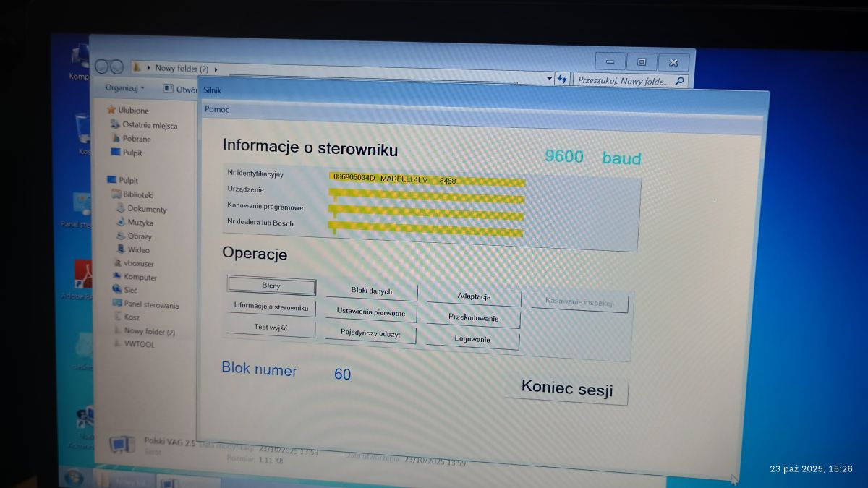Click the Adobe Reader desktop icon
The height and width of the screenshot is (488, 868).
click(x=82, y=281)
